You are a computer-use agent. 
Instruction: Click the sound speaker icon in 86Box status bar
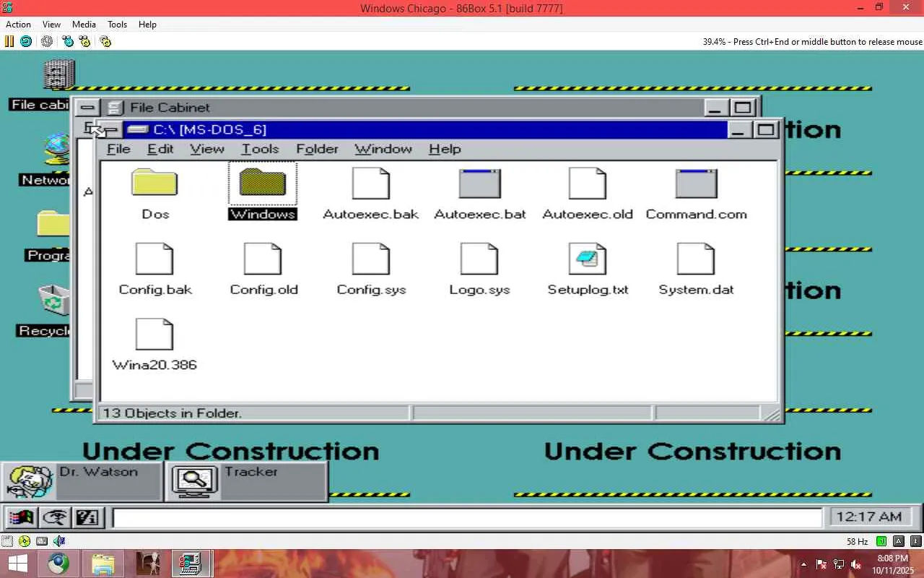(x=59, y=540)
